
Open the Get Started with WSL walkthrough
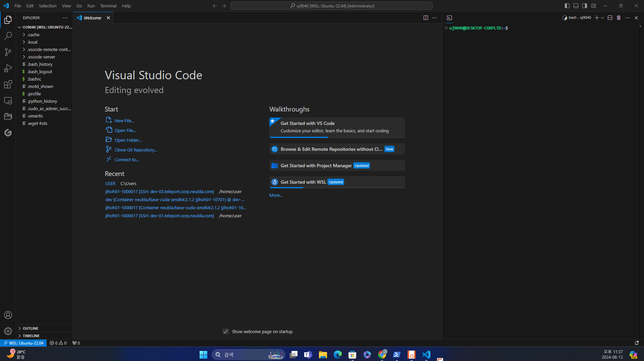click(337, 182)
